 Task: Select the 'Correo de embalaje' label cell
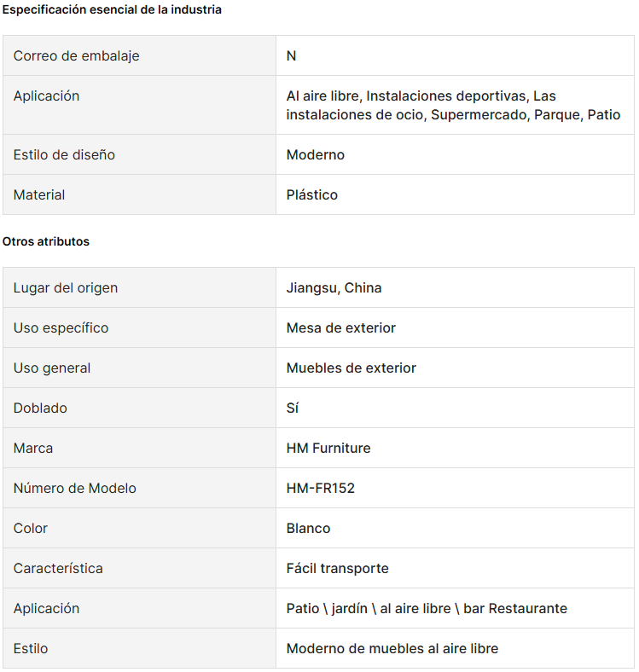[77, 55]
